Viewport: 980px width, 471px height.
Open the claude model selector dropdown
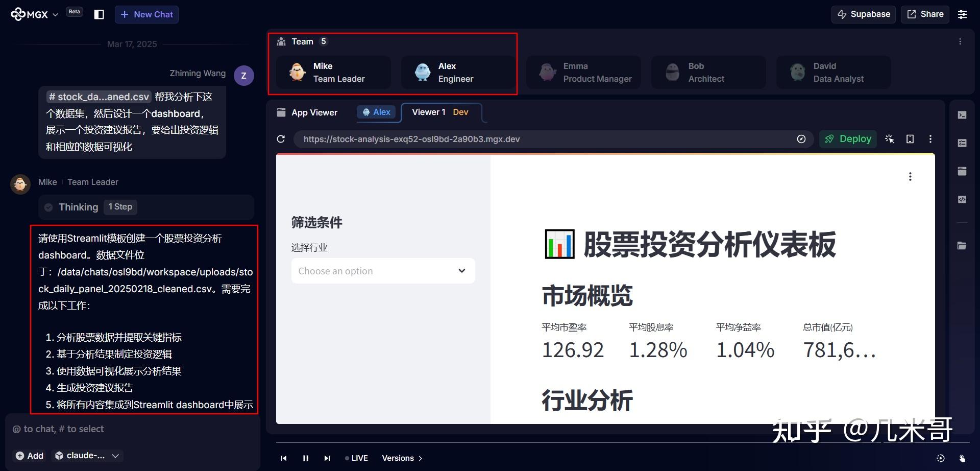pyautogui.click(x=87, y=455)
